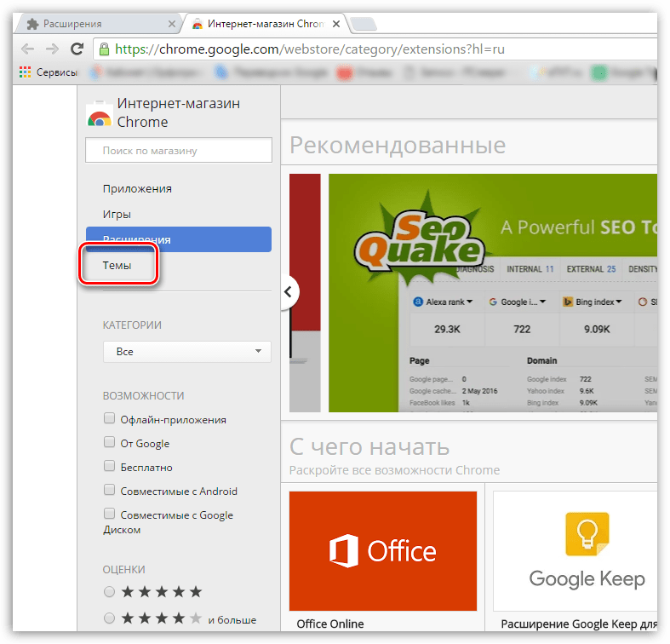Image resolution: width=670 pixels, height=644 pixels.
Task: Click the browser forward arrow
Action: pos(52,49)
